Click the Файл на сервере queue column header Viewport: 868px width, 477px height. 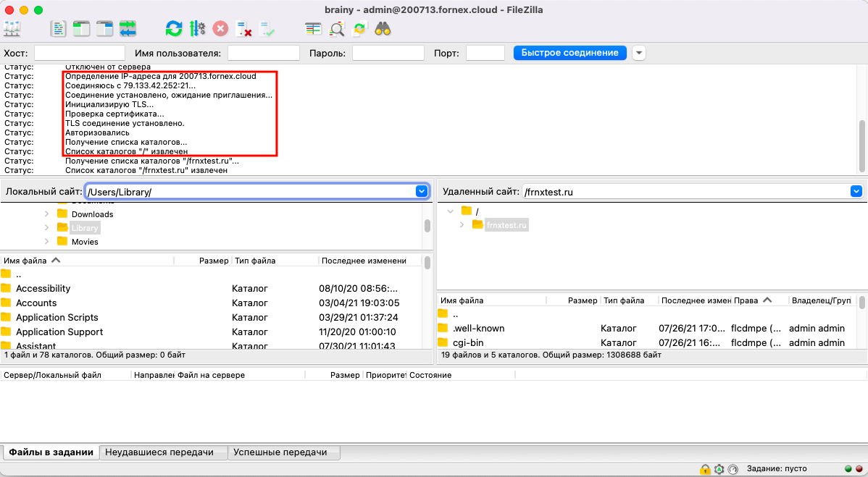tap(240, 375)
